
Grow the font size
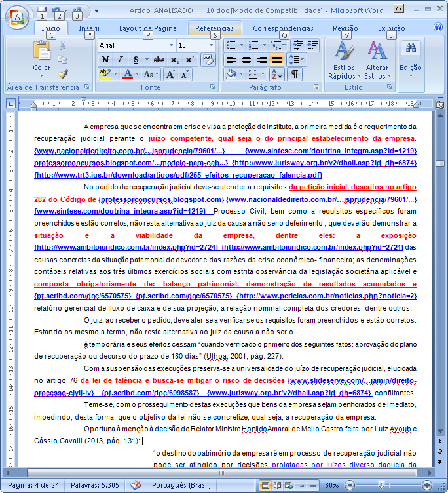170,75
